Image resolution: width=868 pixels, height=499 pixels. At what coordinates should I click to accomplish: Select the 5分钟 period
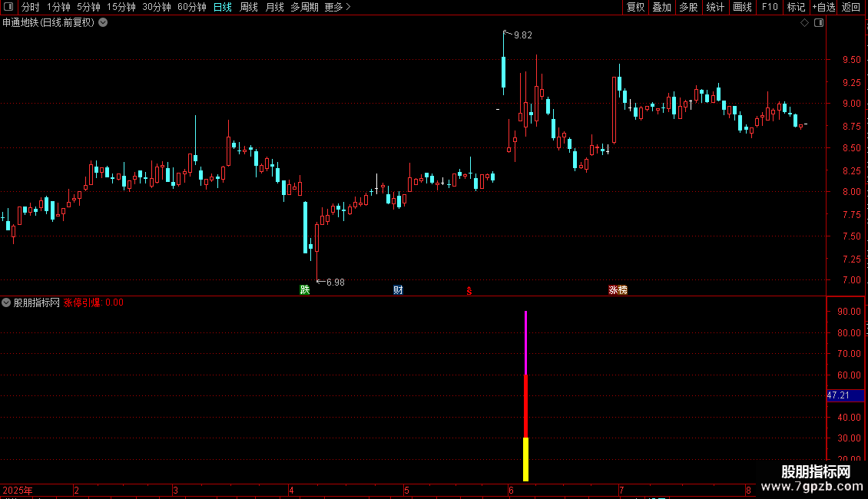(88, 7)
